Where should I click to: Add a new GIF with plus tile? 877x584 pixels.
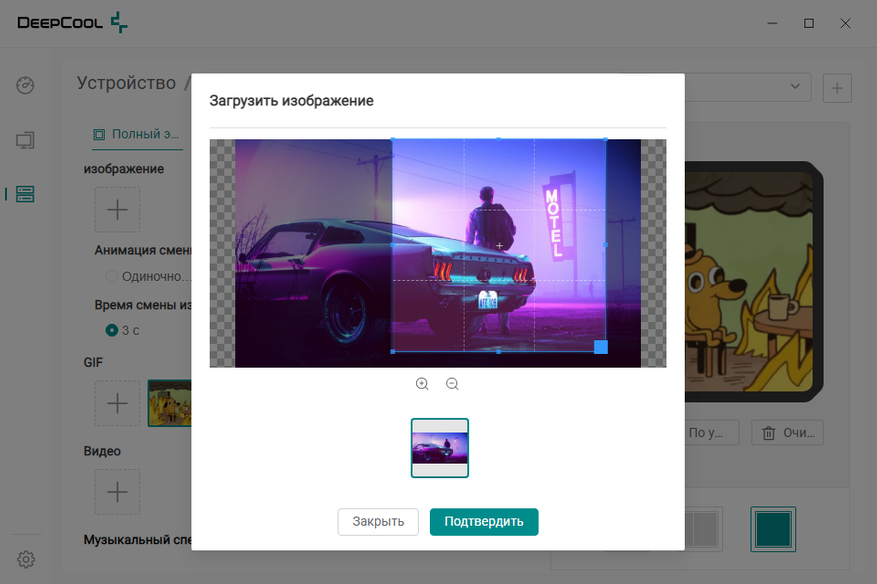click(117, 403)
